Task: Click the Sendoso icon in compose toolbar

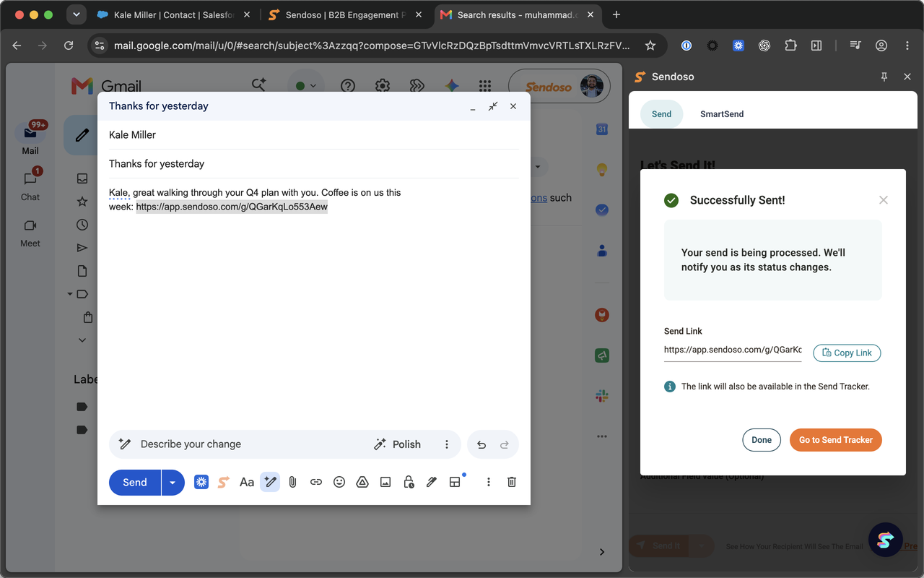Action: tap(224, 482)
